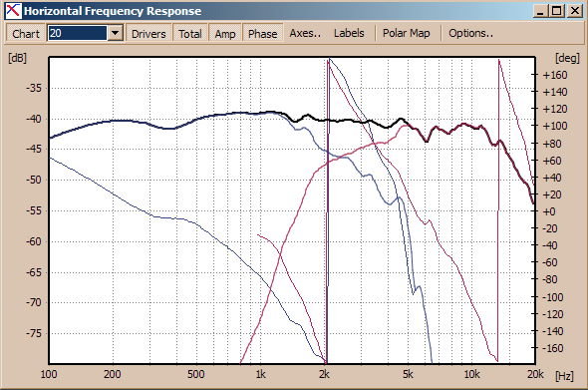Click the Chart label button
The width and height of the screenshot is (588, 390).
click(x=26, y=33)
